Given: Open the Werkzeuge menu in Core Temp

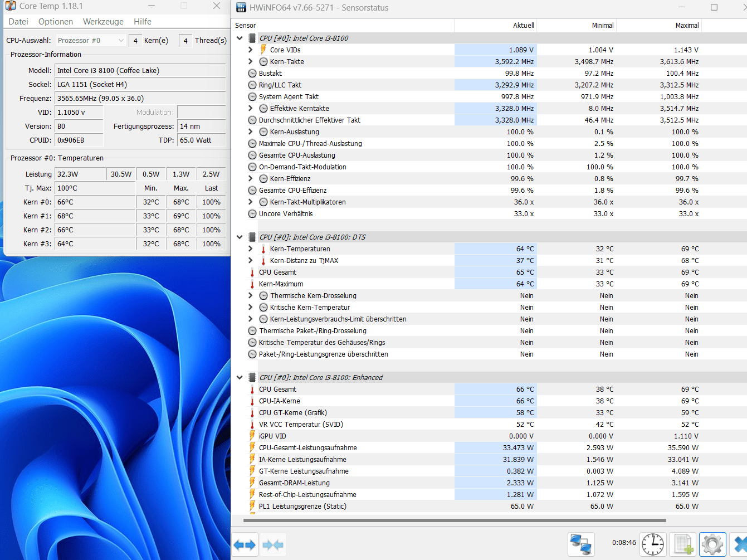Looking at the screenshot, I should click(103, 22).
